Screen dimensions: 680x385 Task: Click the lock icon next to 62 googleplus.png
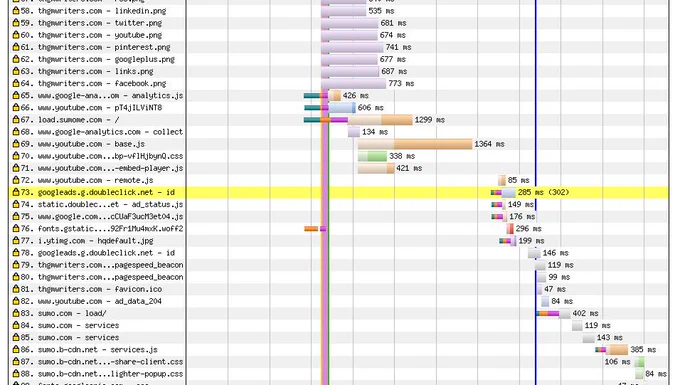(x=16, y=59)
